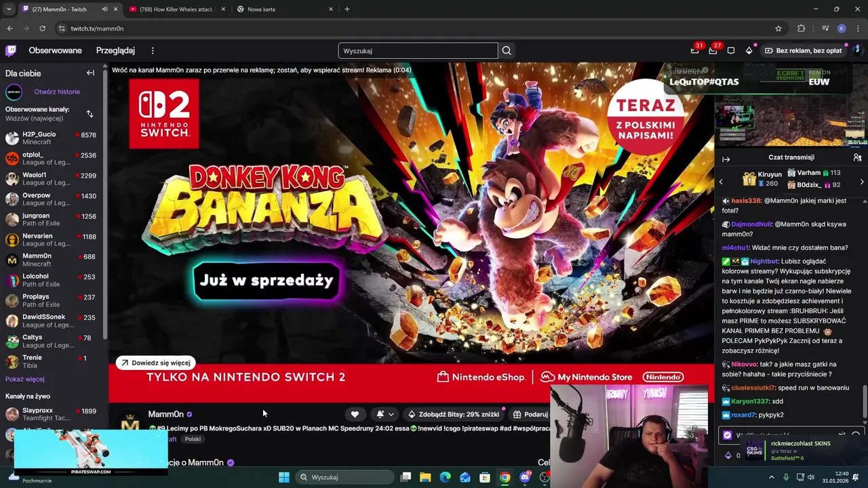Click Windows taskbar Wyszukaj search box
The image size is (868, 488).
(x=346, y=477)
